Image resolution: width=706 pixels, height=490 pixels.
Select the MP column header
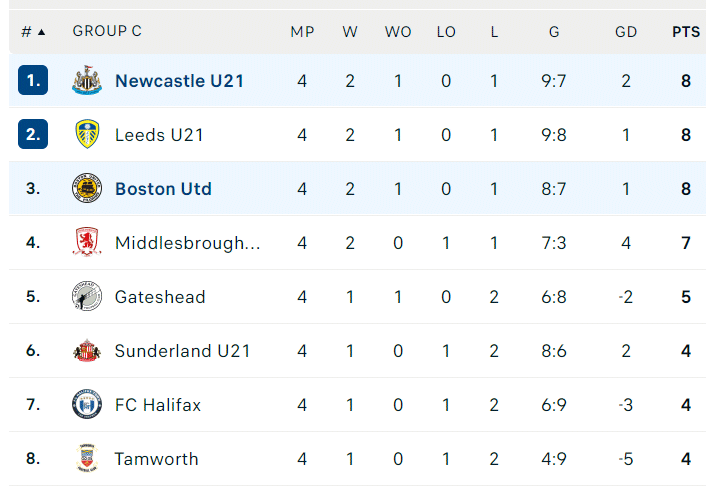302,32
